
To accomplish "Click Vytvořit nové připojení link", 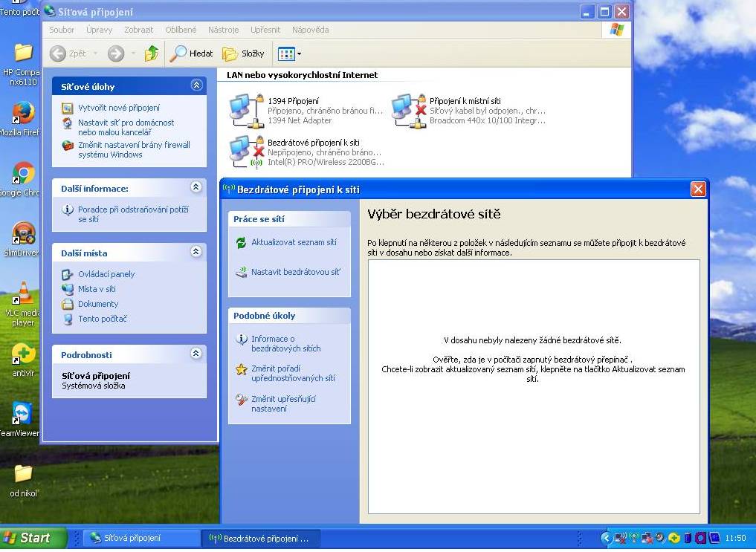I will click(119, 108).
